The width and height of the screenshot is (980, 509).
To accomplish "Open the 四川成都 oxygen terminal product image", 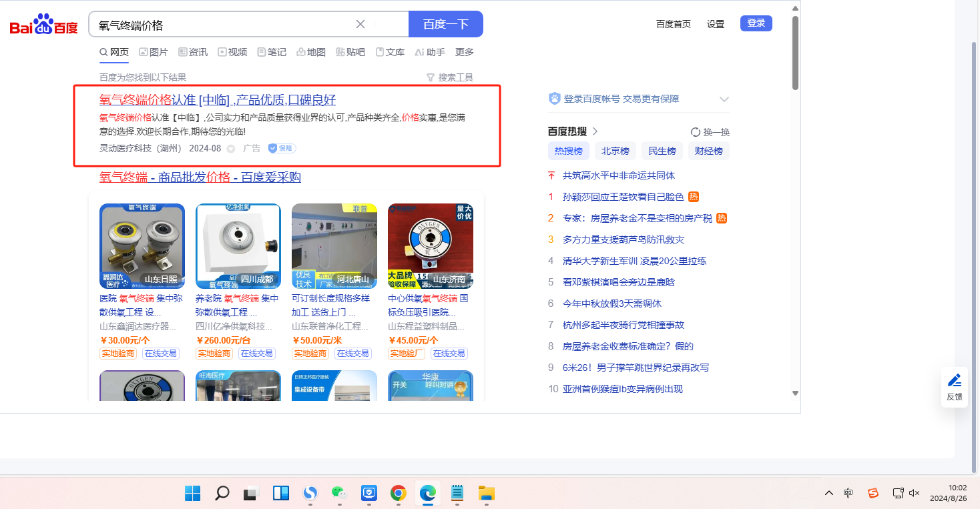I will pyautogui.click(x=238, y=246).
